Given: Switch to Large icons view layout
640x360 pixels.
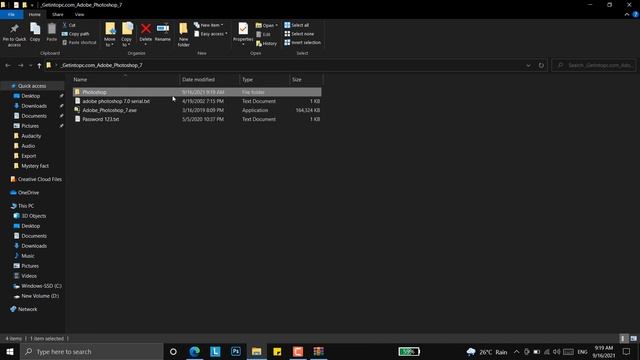Looking at the screenshot, I should pos(633,339).
